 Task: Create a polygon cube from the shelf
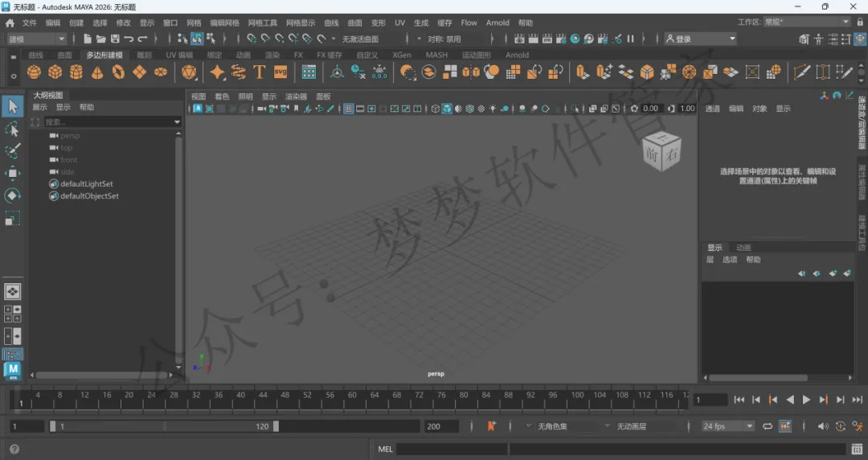(x=55, y=72)
